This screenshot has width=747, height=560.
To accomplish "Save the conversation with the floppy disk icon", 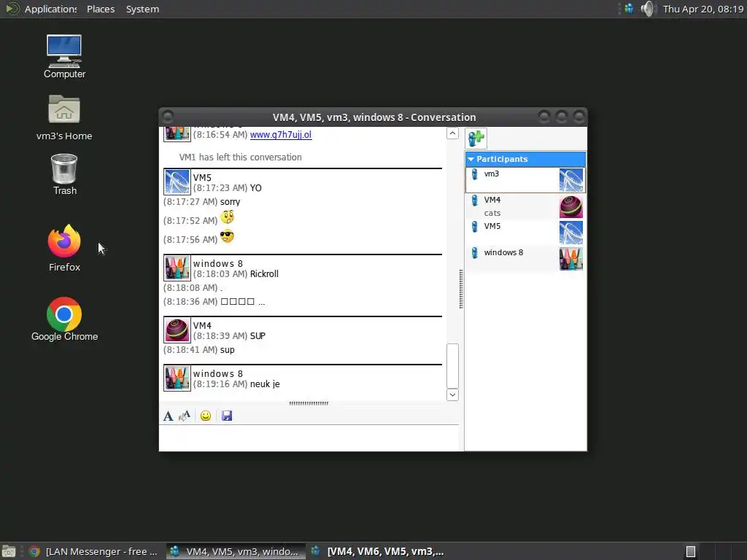I will point(227,416).
